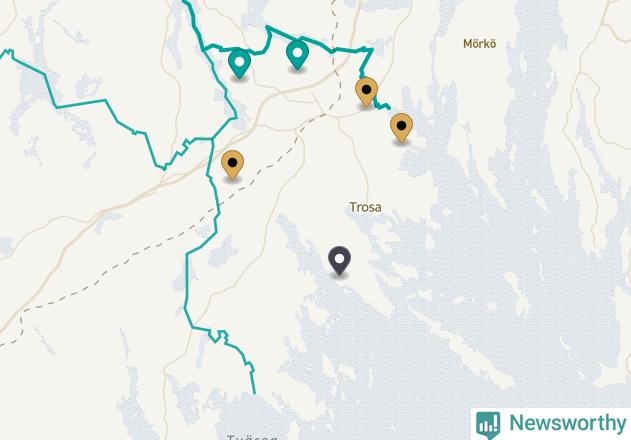Image resolution: width=631 pixels, height=440 pixels.
Task: Select the right teal map marker
Action: [x=297, y=54]
